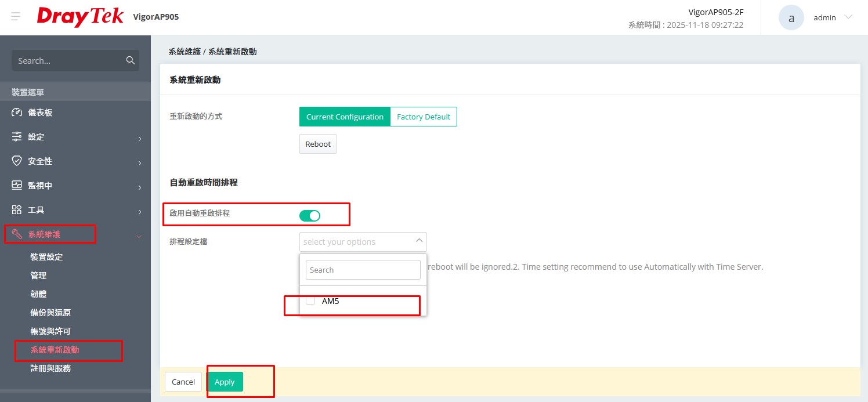The image size is (868, 402).
Task: Click the 工具 grid icon
Action: pos(17,210)
